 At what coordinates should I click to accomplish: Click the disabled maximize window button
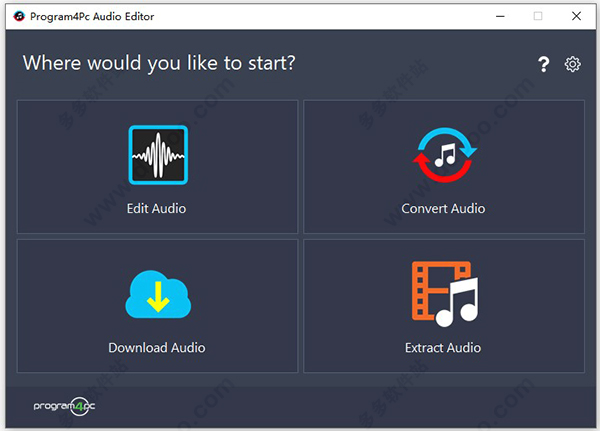(x=538, y=16)
